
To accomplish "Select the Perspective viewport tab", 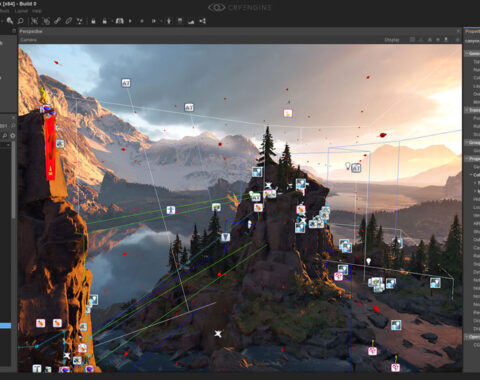I will [x=31, y=31].
